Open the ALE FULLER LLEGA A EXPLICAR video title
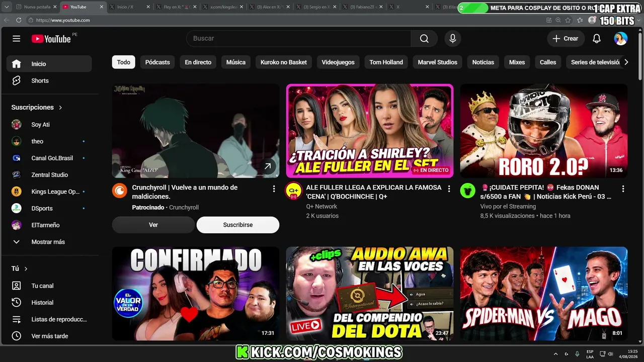644x362 pixels. pos(374,192)
